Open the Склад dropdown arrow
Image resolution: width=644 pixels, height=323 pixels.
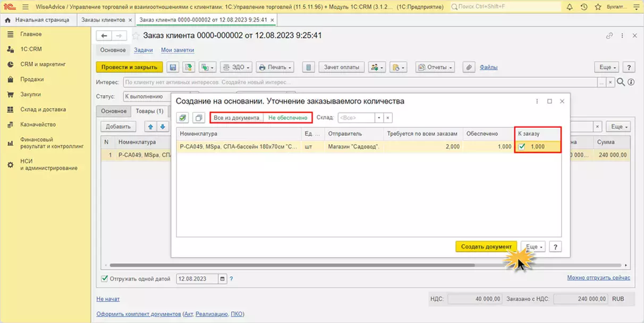(x=379, y=118)
